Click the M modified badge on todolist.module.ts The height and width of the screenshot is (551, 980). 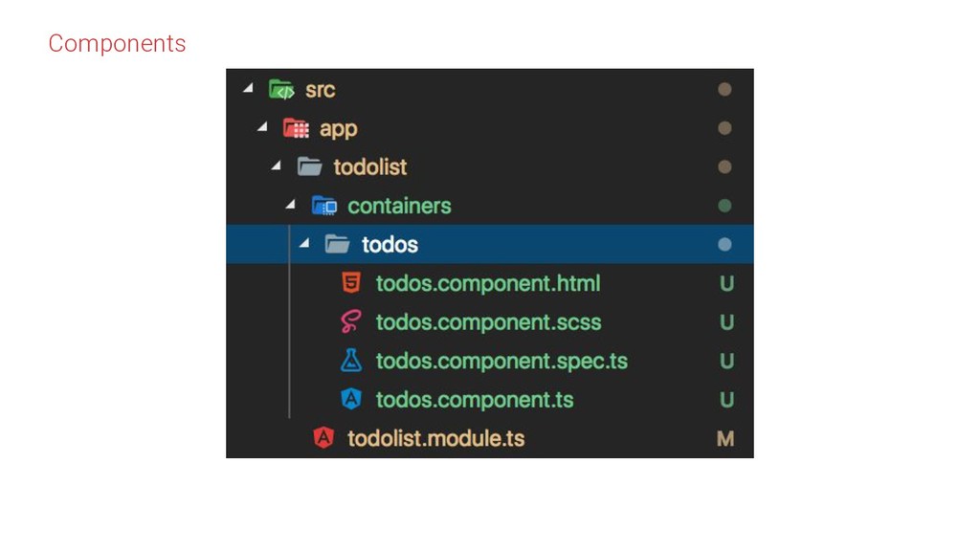pyautogui.click(x=725, y=439)
